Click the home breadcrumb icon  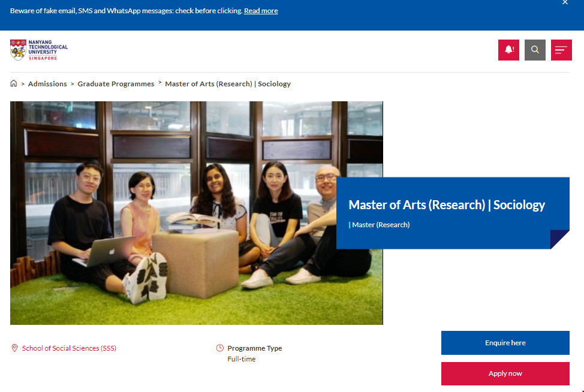13,83
